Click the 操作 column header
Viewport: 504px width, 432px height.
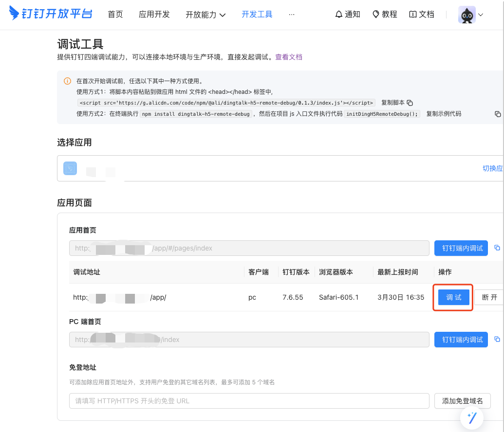(x=445, y=272)
